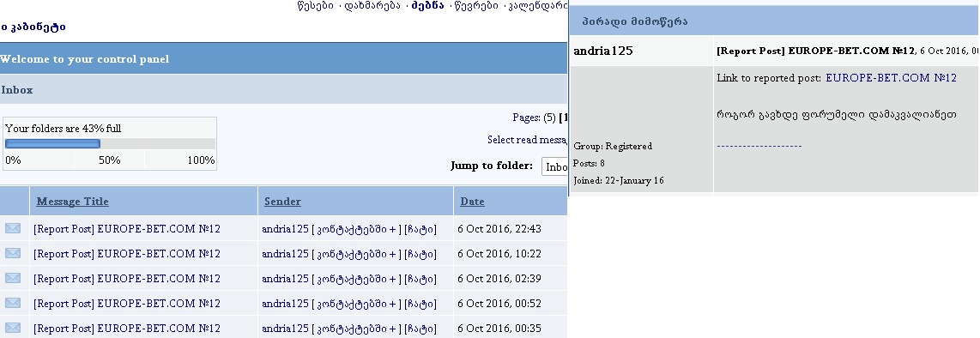Click envelope icon for 02:39 message
This screenshot has height=338, width=980.
13,278
